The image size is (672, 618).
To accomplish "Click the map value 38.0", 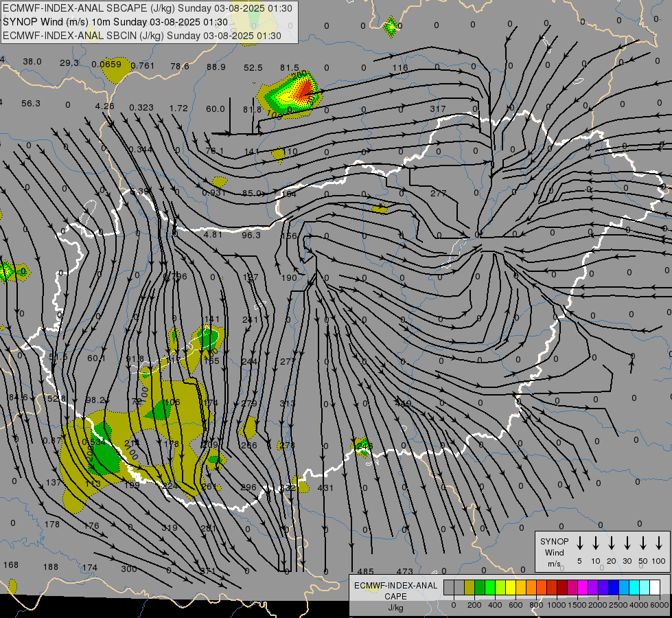I will (x=32, y=62).
